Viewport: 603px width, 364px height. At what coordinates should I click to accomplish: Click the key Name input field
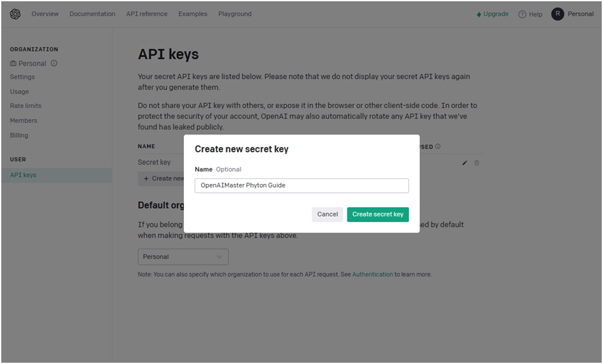tap(301, 185)
